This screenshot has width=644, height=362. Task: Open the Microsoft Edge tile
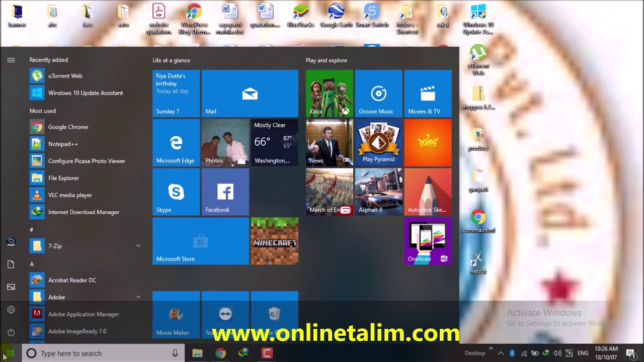pyautogui.click(x=176, y=143)
